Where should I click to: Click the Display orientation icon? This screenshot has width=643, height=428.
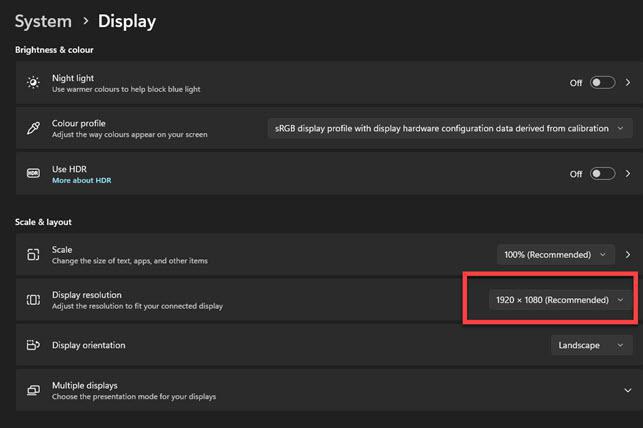(33, 345)
